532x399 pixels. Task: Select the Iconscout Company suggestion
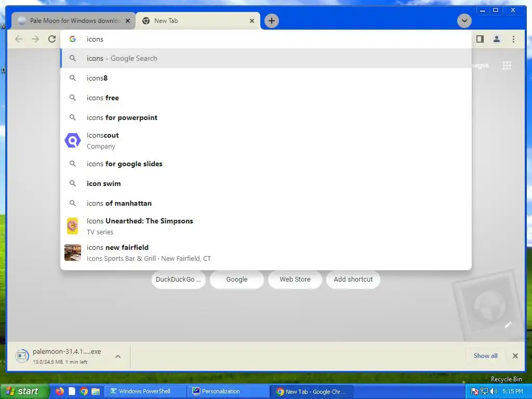[x=266, y=140]
